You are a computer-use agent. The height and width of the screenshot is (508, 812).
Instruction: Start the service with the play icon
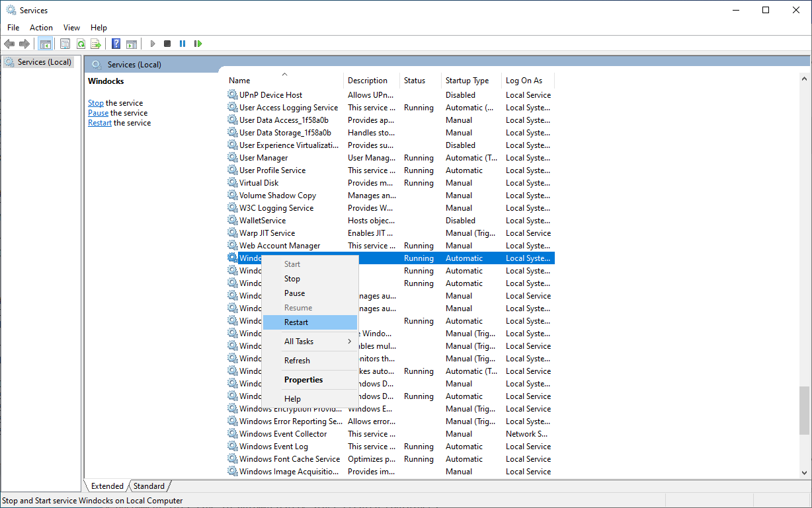coord(153,44)
